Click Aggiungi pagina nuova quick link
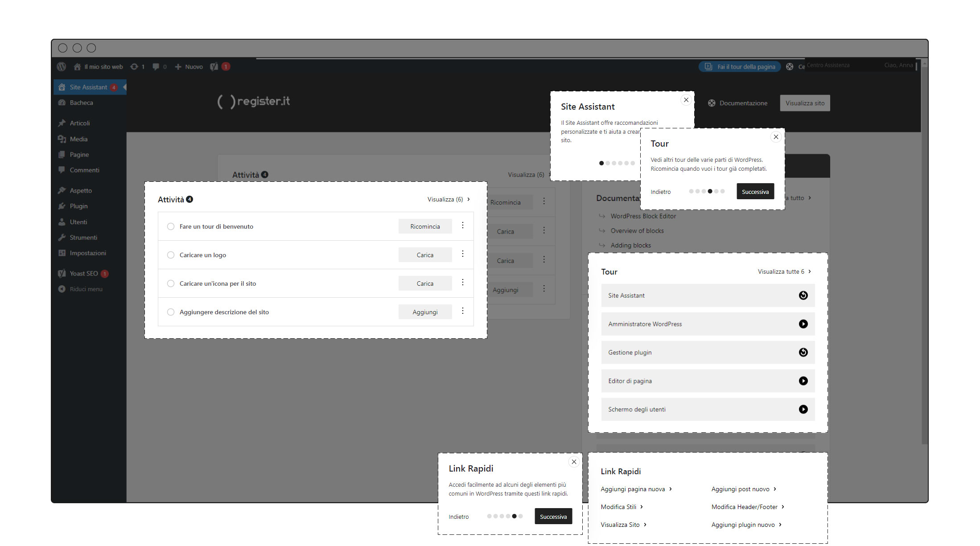Image resolution: width=980 pixels, height=546 pixels. coord(636,489)
